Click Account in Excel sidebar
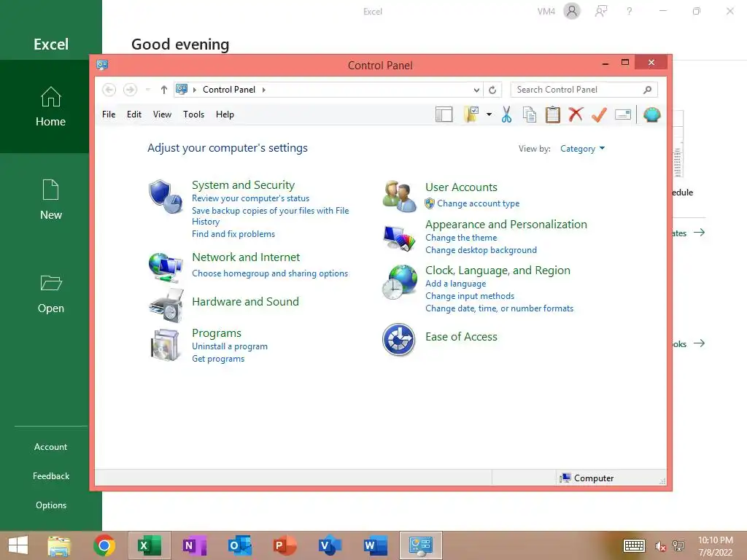The image size is (747, 560). (50, 447)
